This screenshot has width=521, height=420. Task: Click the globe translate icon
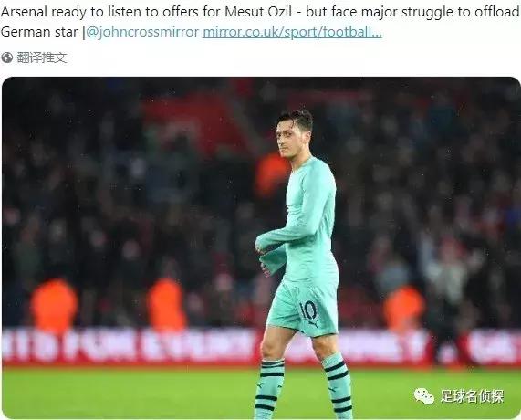point(7,58)
